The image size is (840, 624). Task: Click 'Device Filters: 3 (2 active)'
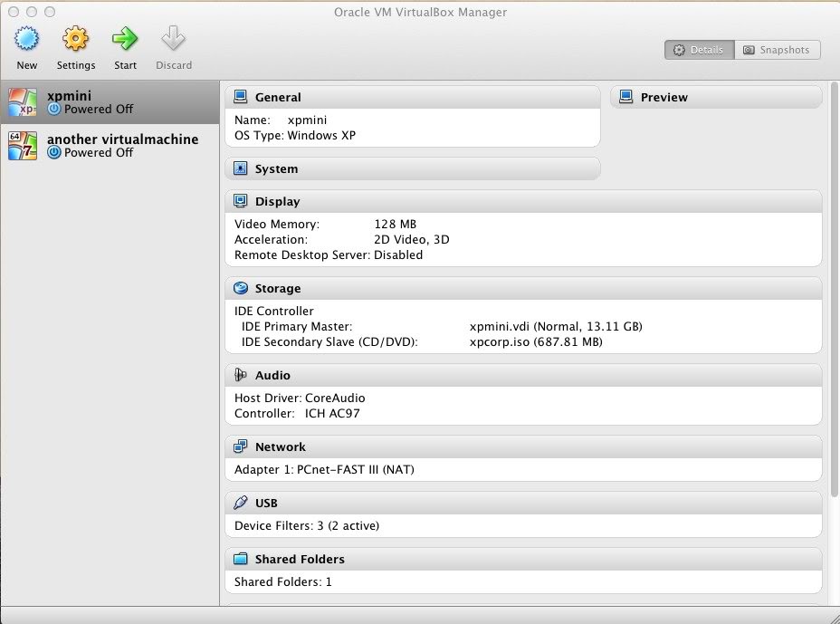coord(307,525)
